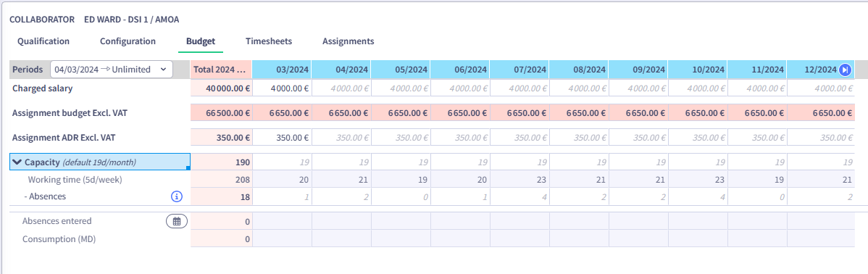Image resolution: width=868 pixels, height=274 pixels.
Task: Click the 06/2024 Assignment budget cell
Action: (461, 112)
